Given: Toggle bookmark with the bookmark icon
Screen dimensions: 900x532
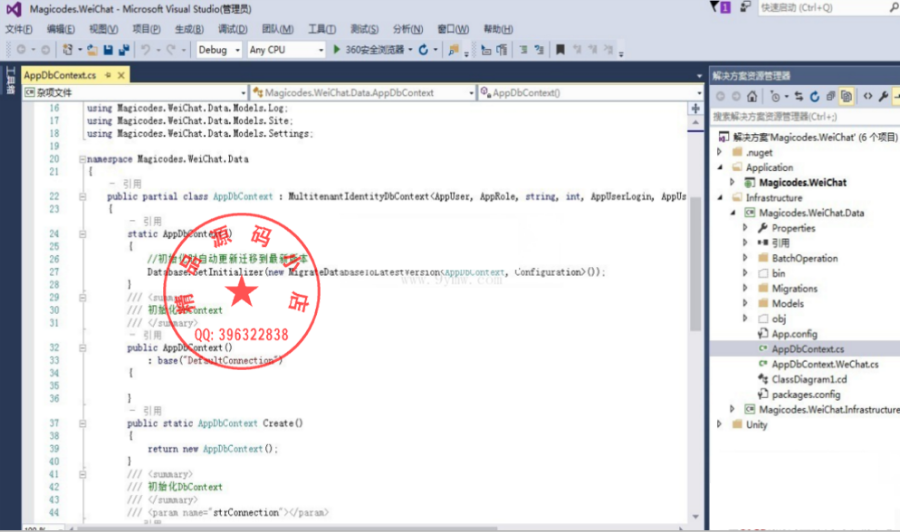Looking at the screenshot, I should click(560, 50).
